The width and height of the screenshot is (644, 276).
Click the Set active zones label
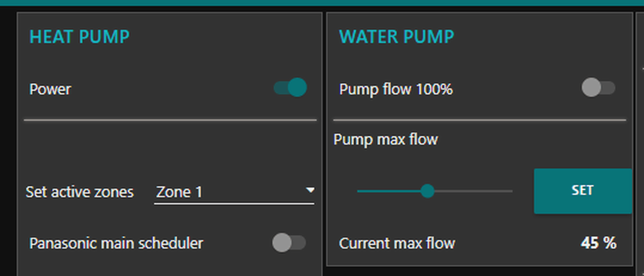click(x=79, y=192)
